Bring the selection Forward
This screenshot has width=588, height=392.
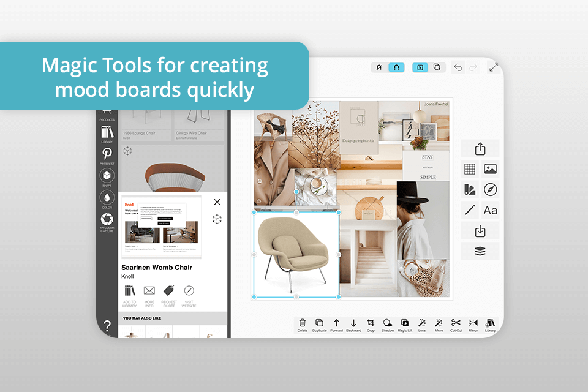coord(336,325)
